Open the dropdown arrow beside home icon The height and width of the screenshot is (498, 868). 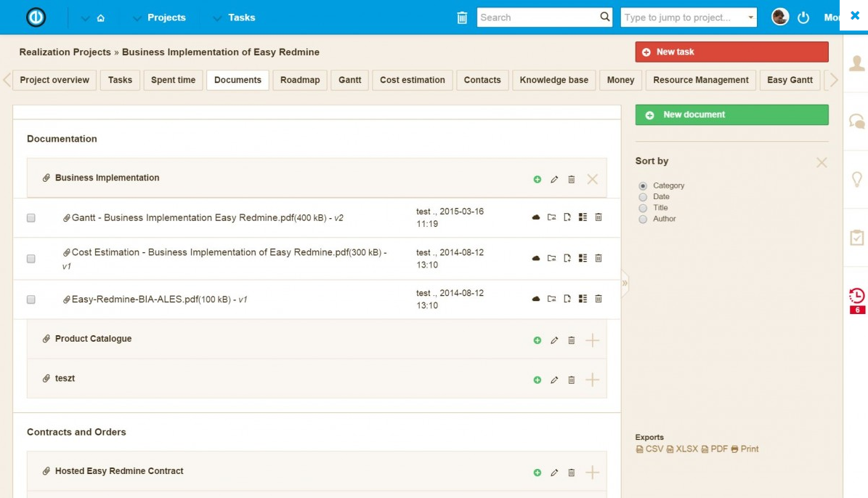pos(85,18)
